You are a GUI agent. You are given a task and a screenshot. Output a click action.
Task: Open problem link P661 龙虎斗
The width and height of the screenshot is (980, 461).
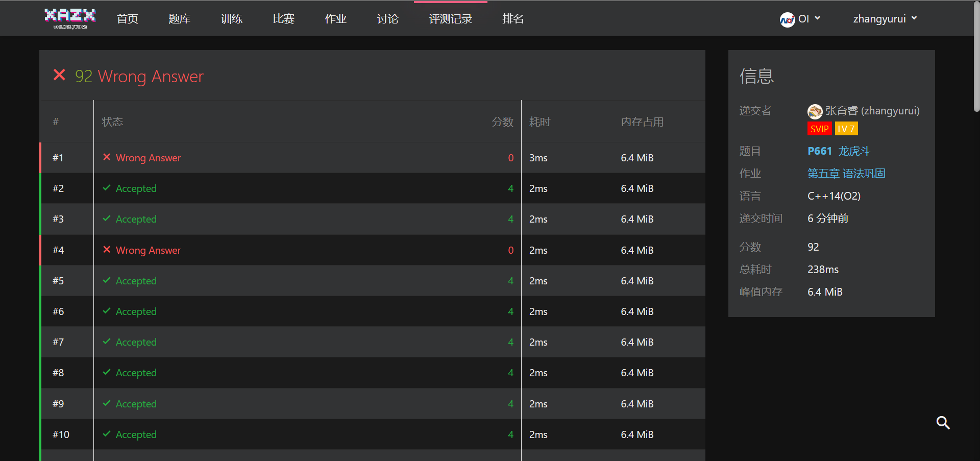point(838,151)
